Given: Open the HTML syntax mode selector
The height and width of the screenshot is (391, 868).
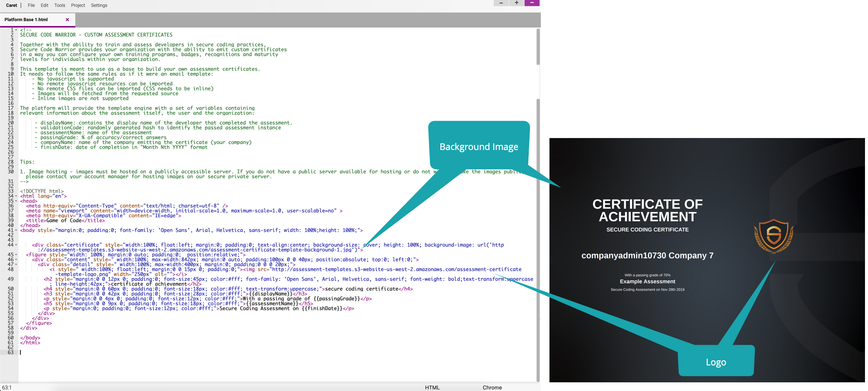Looking at the screenshot, I should [432, 387].
